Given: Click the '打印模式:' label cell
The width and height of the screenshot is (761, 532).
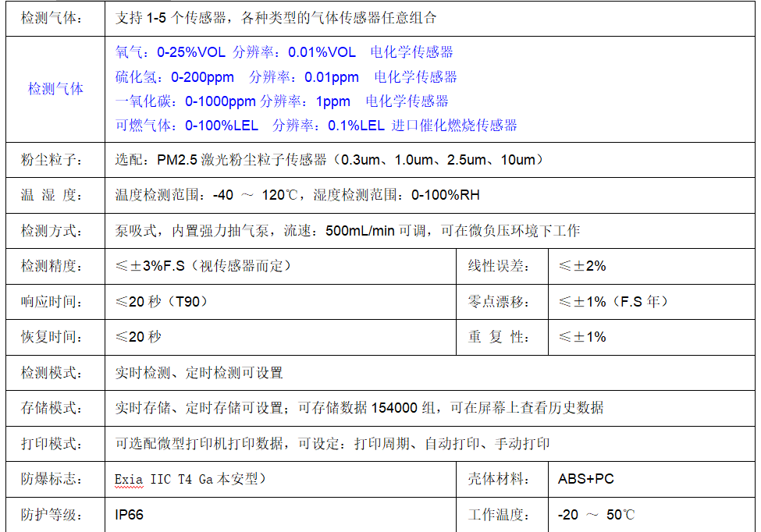Looking at the screenshot, I should [x=55, y=444].
